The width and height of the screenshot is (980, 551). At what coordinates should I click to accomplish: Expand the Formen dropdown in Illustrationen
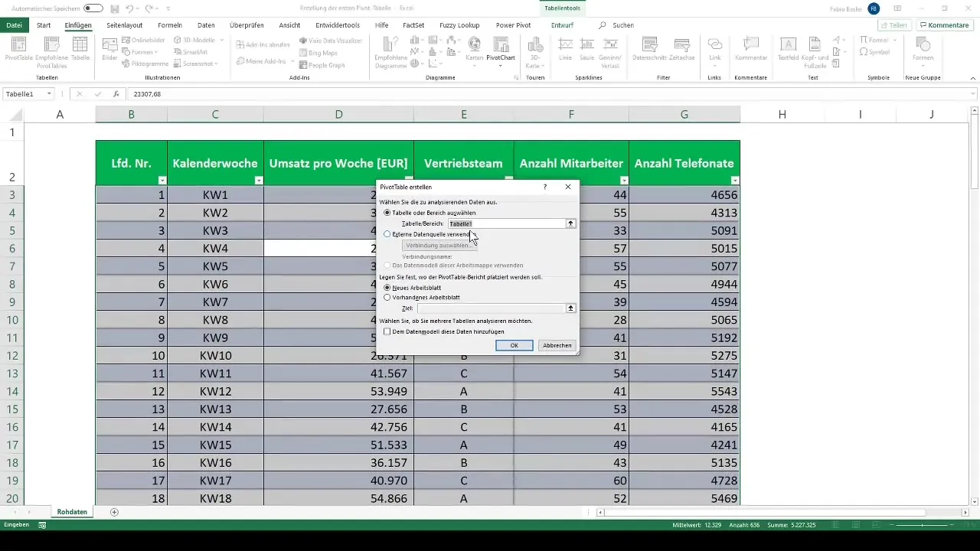(156, 52)
